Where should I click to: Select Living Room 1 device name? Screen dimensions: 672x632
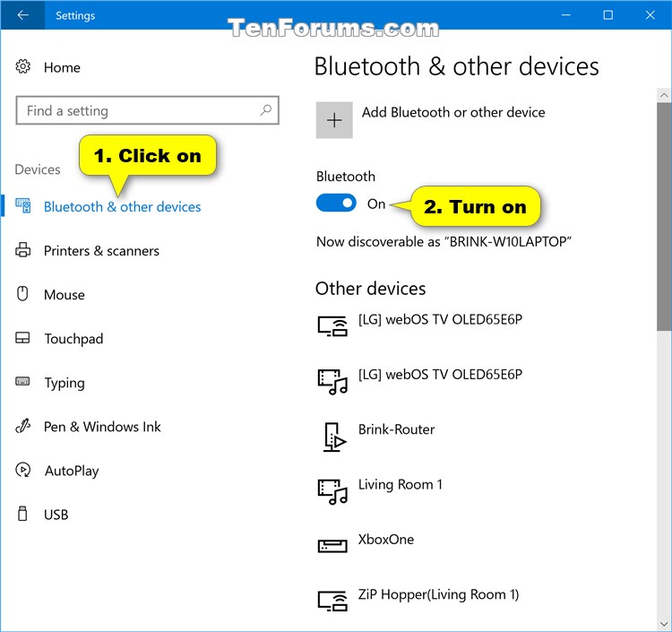401,484
